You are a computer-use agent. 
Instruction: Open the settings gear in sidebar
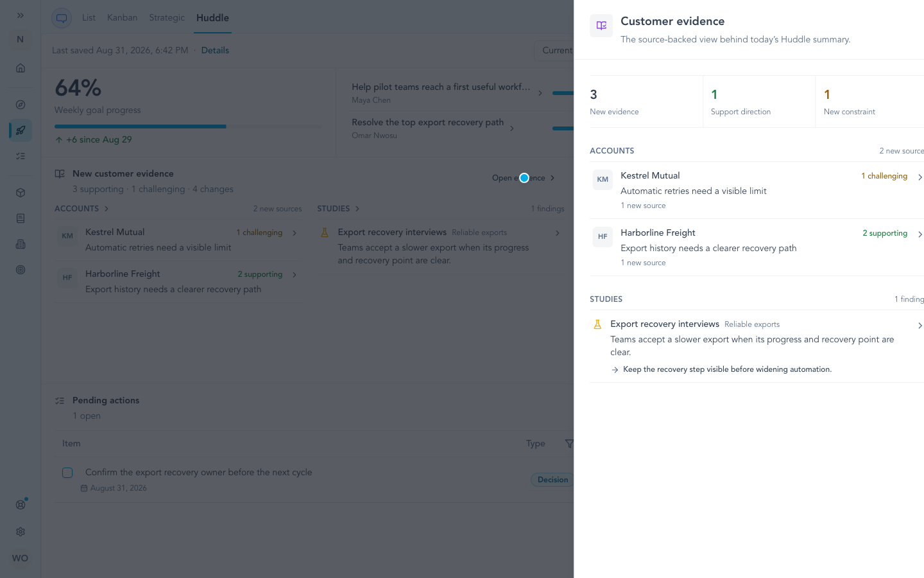point(21,532)
